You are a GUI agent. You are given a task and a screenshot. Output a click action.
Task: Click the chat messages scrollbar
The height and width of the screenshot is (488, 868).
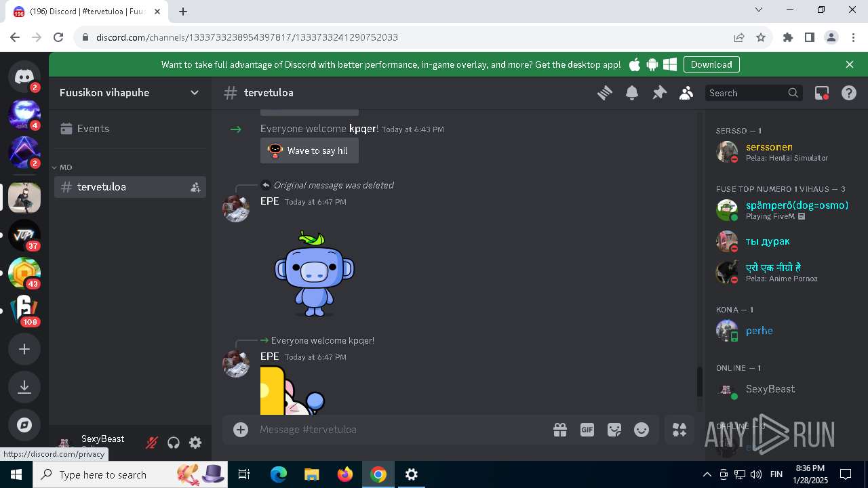700,382
